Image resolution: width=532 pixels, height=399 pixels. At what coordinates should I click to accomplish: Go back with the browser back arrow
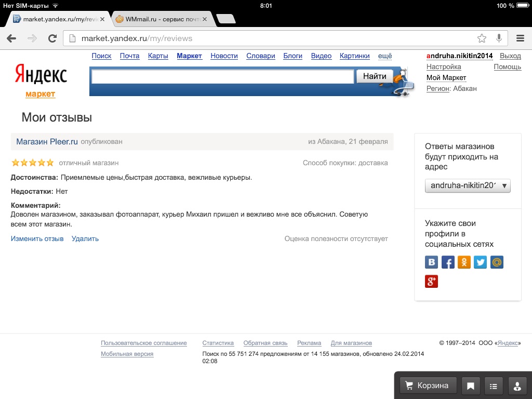tap(11, 38)
